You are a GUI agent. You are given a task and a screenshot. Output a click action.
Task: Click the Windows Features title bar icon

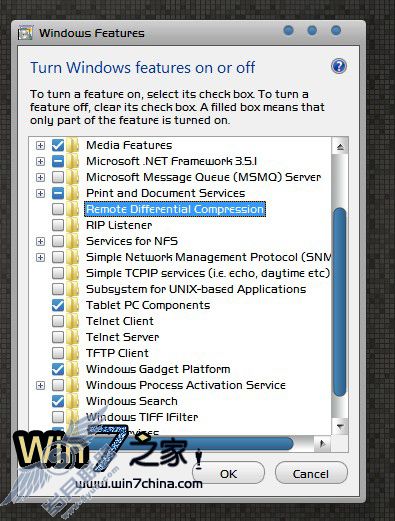click(25, 33)
